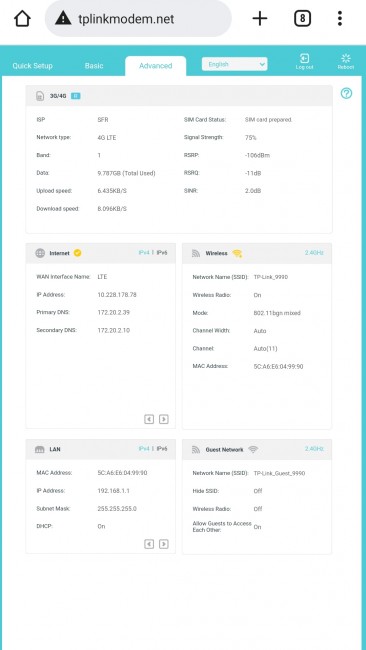
Task: Open a new browser tab with plus icon
Action: [x=260, y=19]
